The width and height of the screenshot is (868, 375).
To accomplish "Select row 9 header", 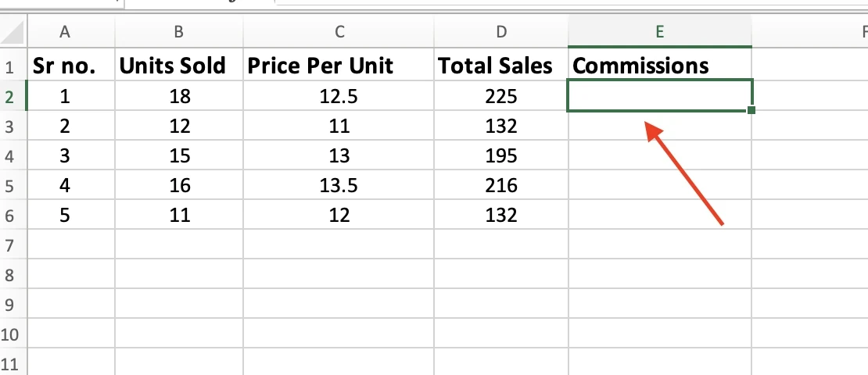I will [x=13, y=304].
